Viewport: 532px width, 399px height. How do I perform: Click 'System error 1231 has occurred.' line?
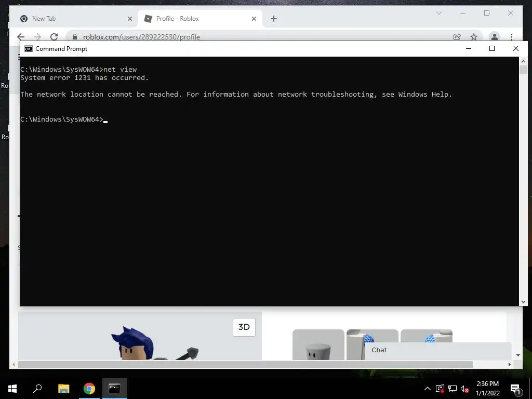(x=85, y=78)
